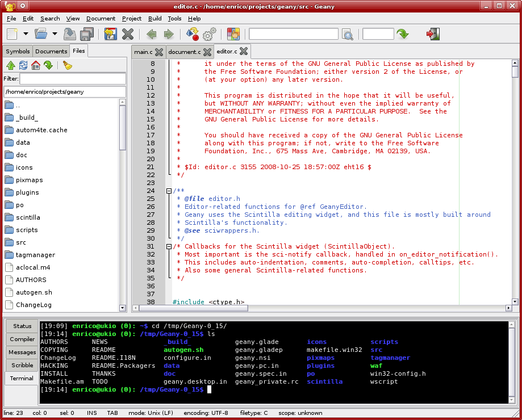The width and height of the screenshot is (522, 420).
Task: Open the Build menu
Action: click(x=155, y=19)
